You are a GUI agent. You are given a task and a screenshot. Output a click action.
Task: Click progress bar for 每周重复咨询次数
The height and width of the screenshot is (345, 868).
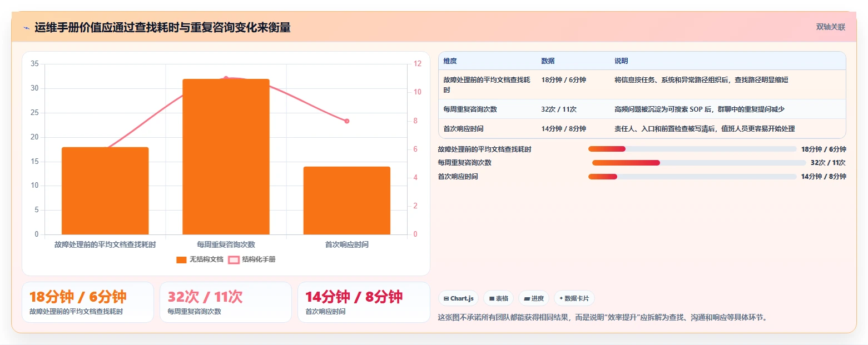pos(699,163)
